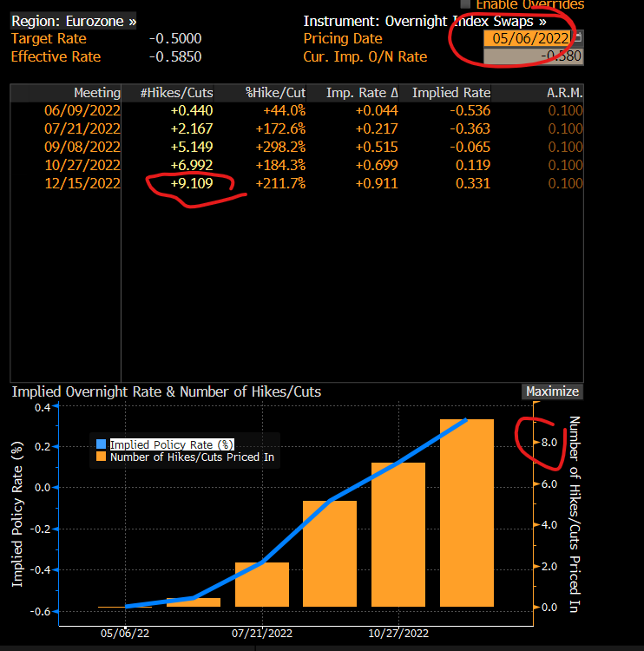
Task: Select the Cur. Imp. O/N Rate field
Action: (x=534, y=56)
